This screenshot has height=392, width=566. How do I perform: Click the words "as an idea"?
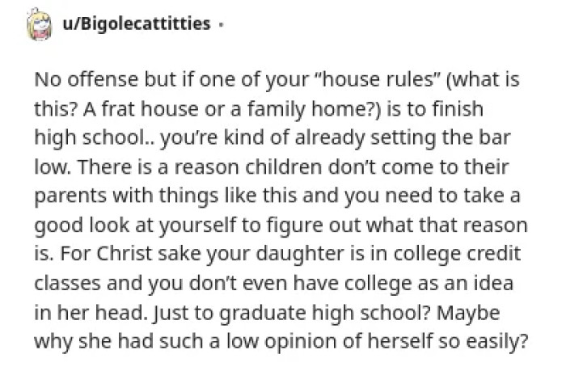[466, 284]
